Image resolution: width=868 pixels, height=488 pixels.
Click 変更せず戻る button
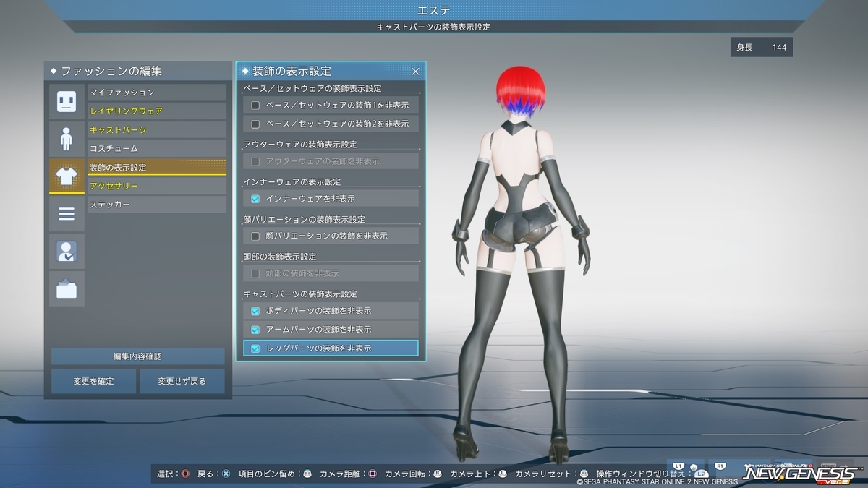(x=182, y=381)
